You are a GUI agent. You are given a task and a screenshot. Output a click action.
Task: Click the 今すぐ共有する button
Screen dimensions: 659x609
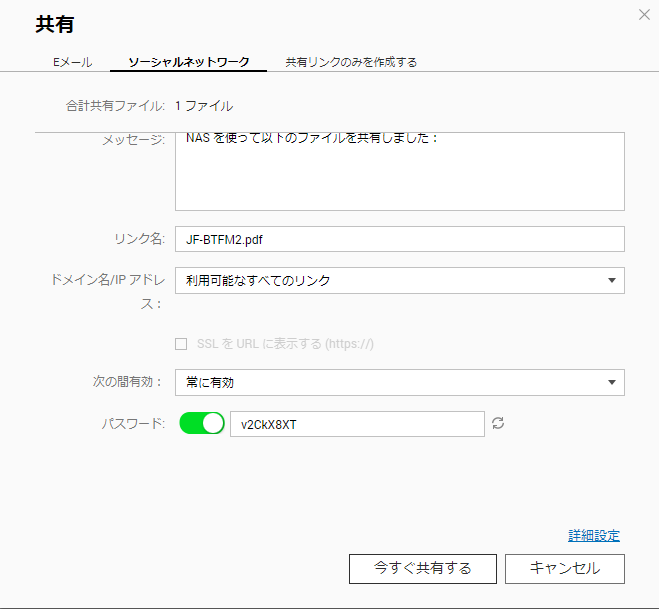click(x=423, y=569)
